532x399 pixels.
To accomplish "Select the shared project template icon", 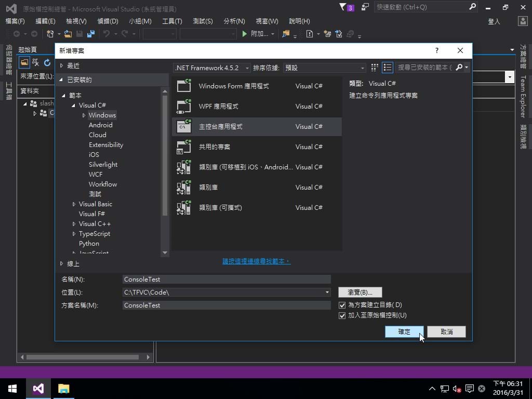I will click(x=184, y=147).
